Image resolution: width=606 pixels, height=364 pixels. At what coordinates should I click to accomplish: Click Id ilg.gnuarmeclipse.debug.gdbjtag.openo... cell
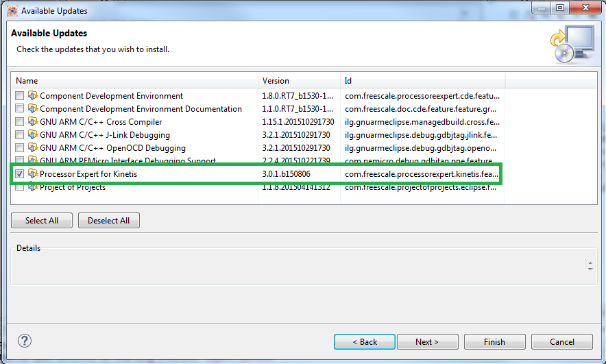(x=420, y=148)
